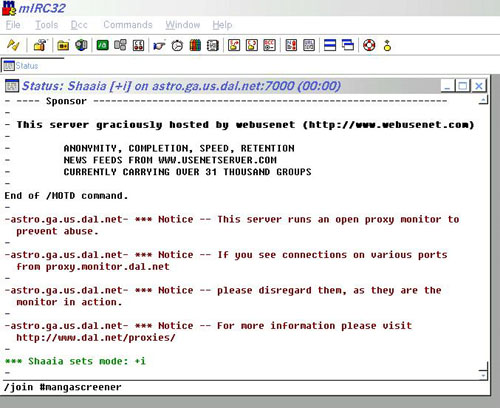500x408 pixels.
Task: Open the Address Book icon
Action: point(213,45)
